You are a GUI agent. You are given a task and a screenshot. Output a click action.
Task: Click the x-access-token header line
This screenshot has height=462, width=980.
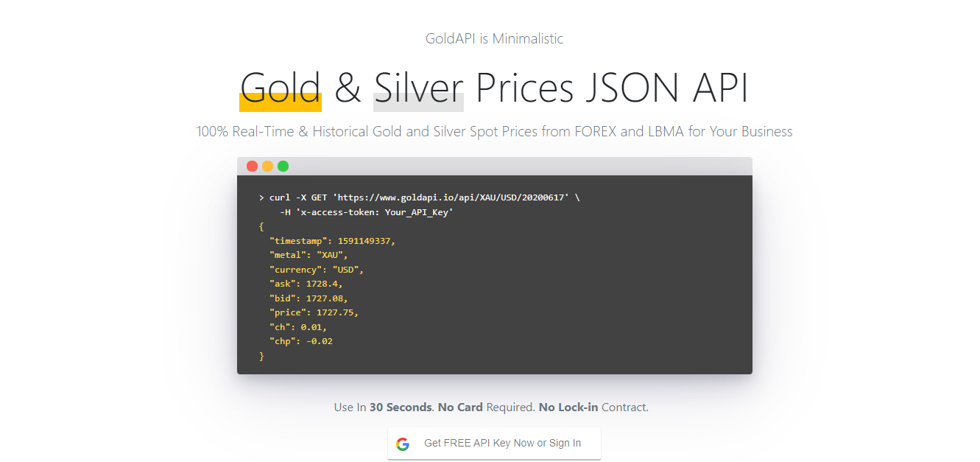click(x=366, y=212)
